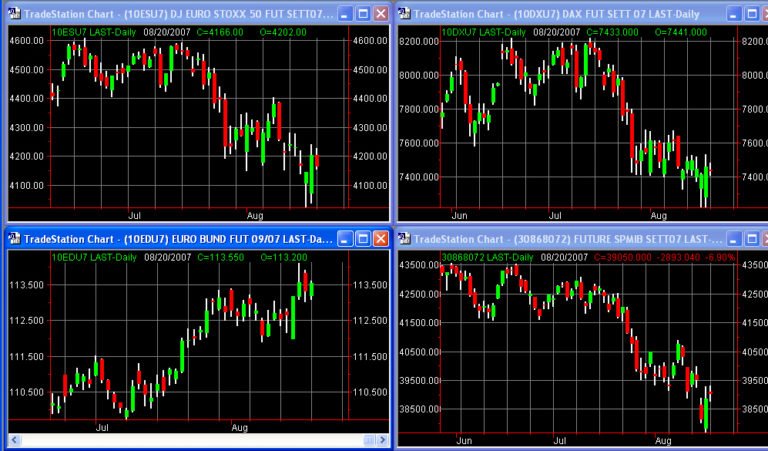Activate the DAX FUT SETT 07 title bar

point(560,14)
